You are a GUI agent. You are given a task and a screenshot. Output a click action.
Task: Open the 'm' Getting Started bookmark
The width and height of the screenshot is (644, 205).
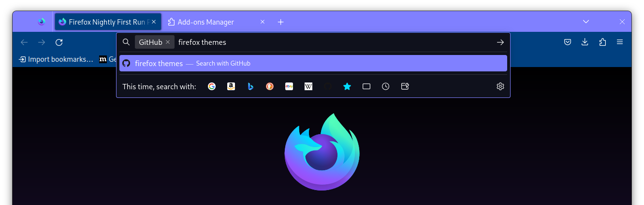click(x=108, y=59)
